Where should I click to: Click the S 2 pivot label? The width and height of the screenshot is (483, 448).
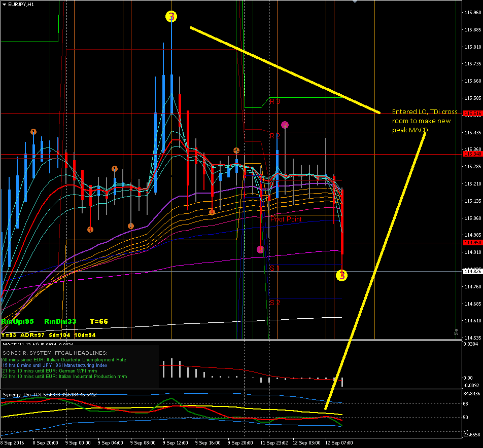point(275,303)
